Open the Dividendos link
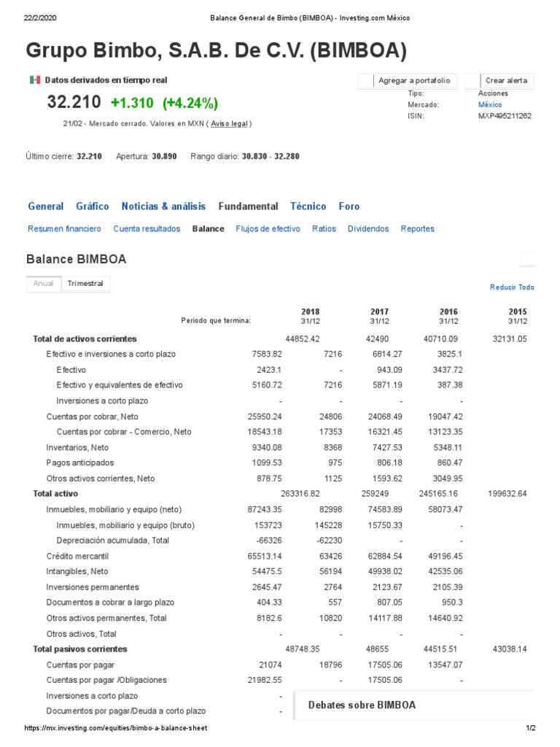 tap(368, 228)
